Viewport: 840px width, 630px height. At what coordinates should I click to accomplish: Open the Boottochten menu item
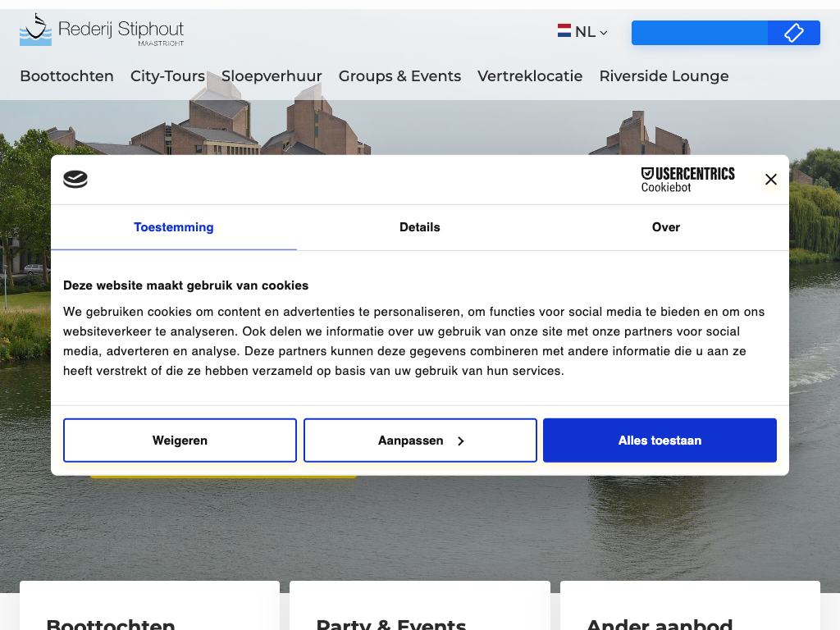tap(66, 76)
